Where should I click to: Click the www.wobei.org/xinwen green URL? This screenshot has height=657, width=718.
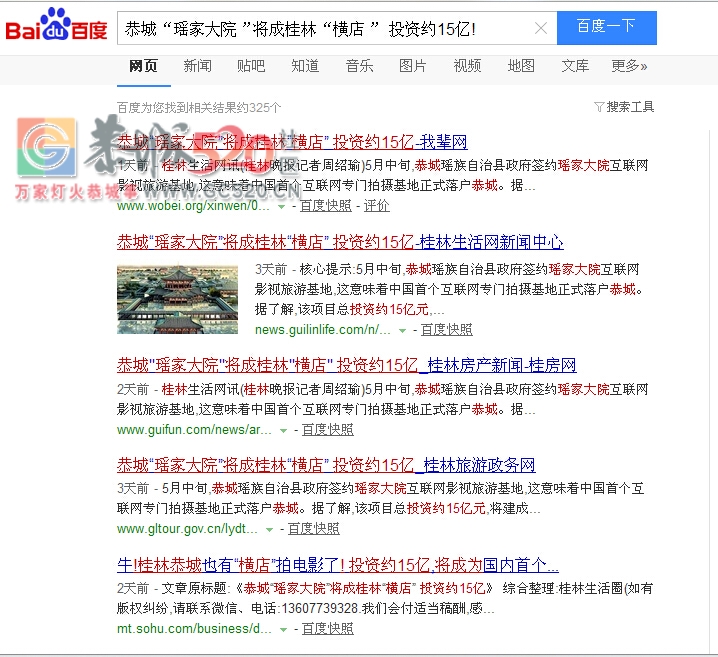point(193,206)
